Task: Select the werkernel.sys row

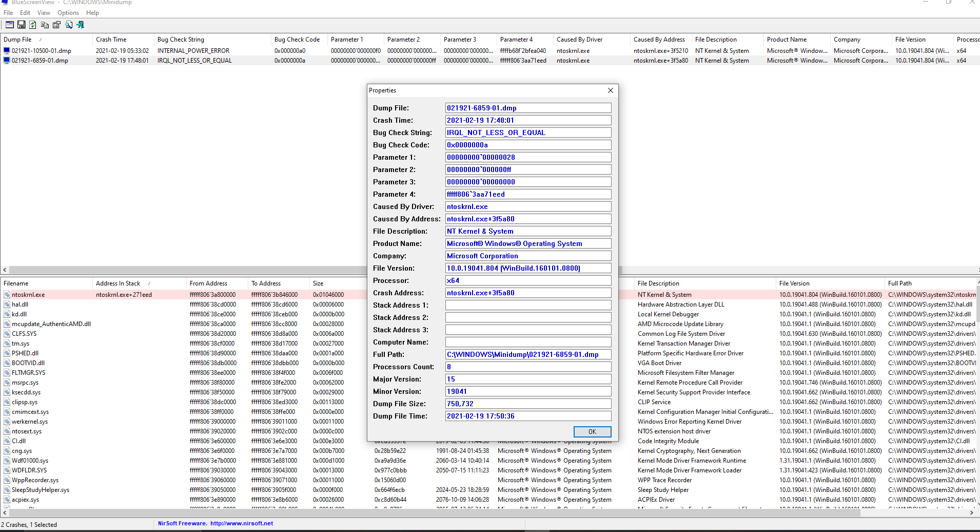Action: (x=30, y=422)
